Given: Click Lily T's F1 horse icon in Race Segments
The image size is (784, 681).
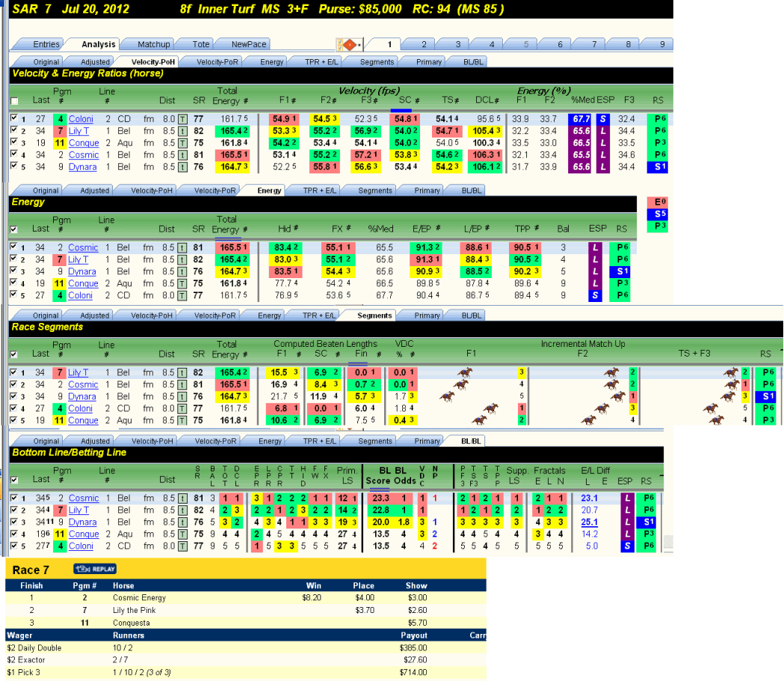Looking at the screenshot, I should (x=465, y=372).
